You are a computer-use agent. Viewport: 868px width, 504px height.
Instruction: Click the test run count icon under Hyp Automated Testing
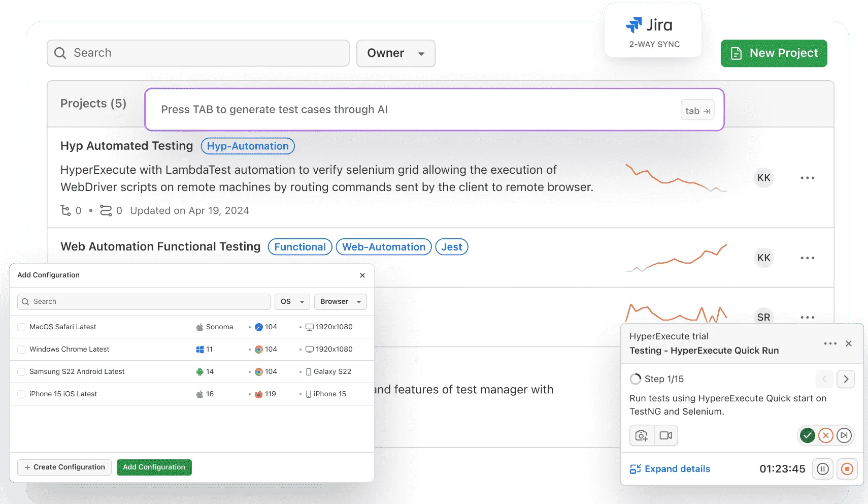coord(106,210)
